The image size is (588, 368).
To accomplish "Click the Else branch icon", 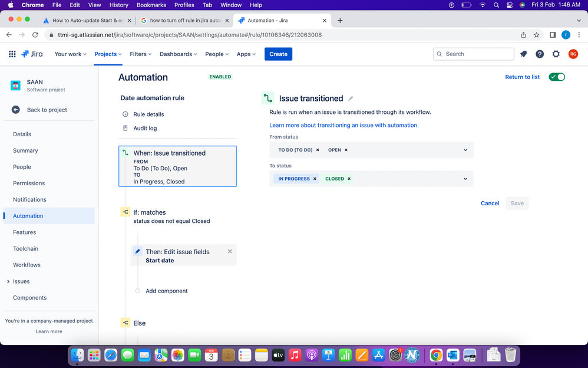I will click(x=125, y=323).
